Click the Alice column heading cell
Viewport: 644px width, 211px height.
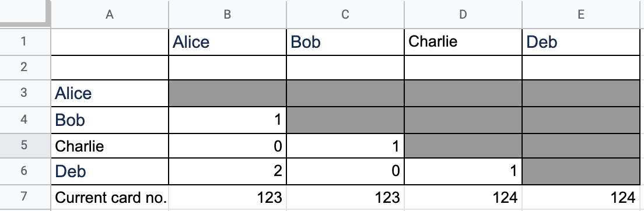(x=227, y=41)
